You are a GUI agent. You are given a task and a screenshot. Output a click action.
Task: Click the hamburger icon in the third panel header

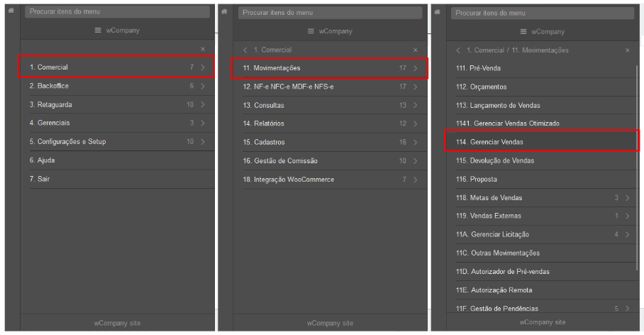coord(523,32)
